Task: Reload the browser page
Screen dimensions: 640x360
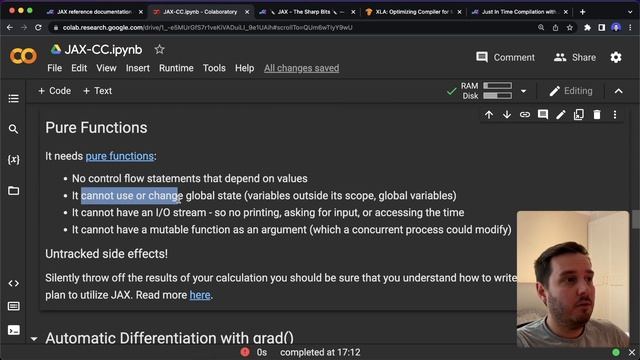Action: (38, 27)
